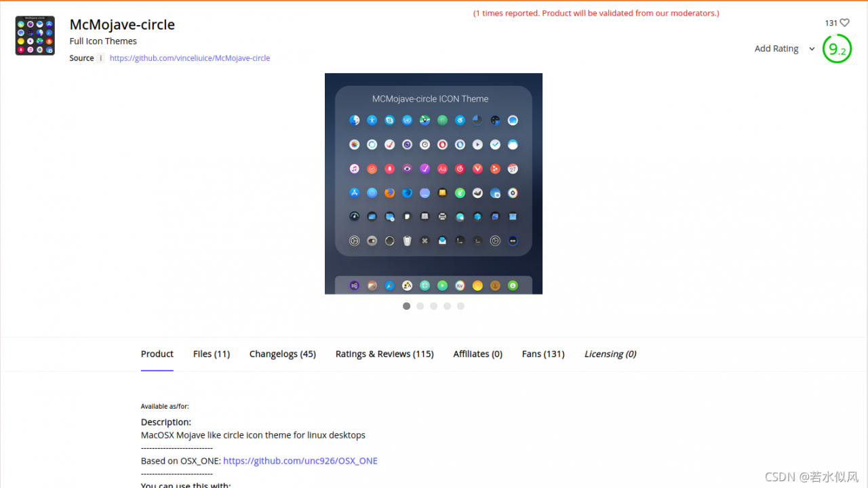Image resolution: width=868 pixels, height=488 pixels.
Task: Click the 'MacOSX Mojave like circle icon theme' line
Action: (x=253, y=435)
